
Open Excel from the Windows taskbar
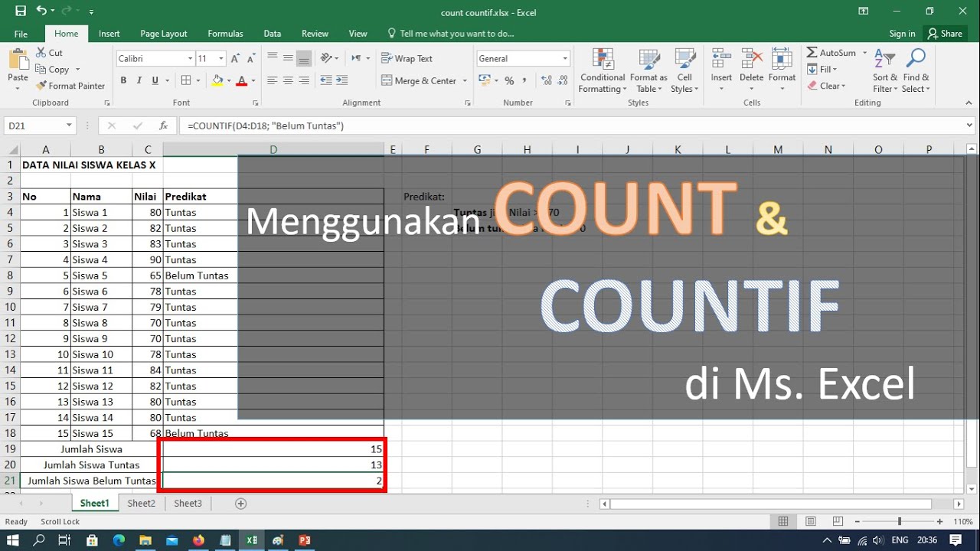251,540
